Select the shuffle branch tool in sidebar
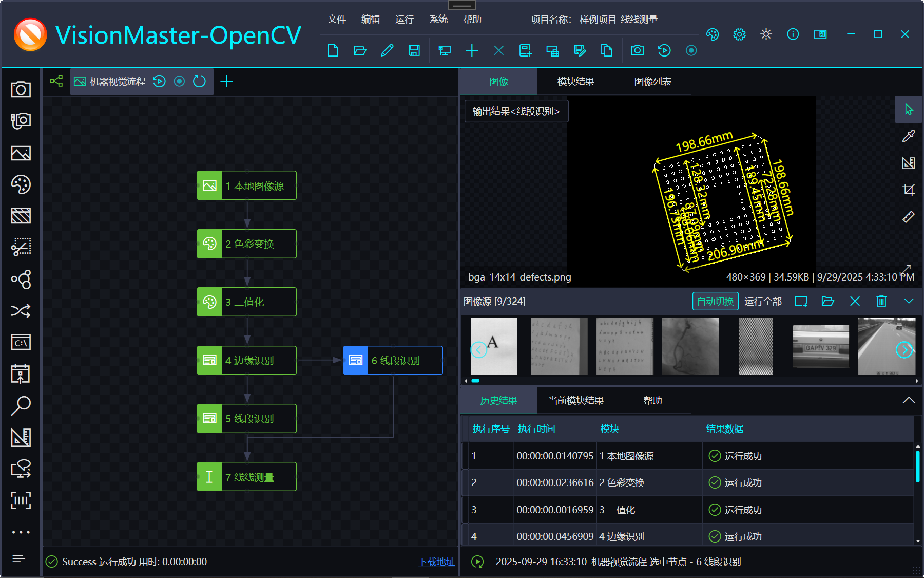 tap(21, 311)
